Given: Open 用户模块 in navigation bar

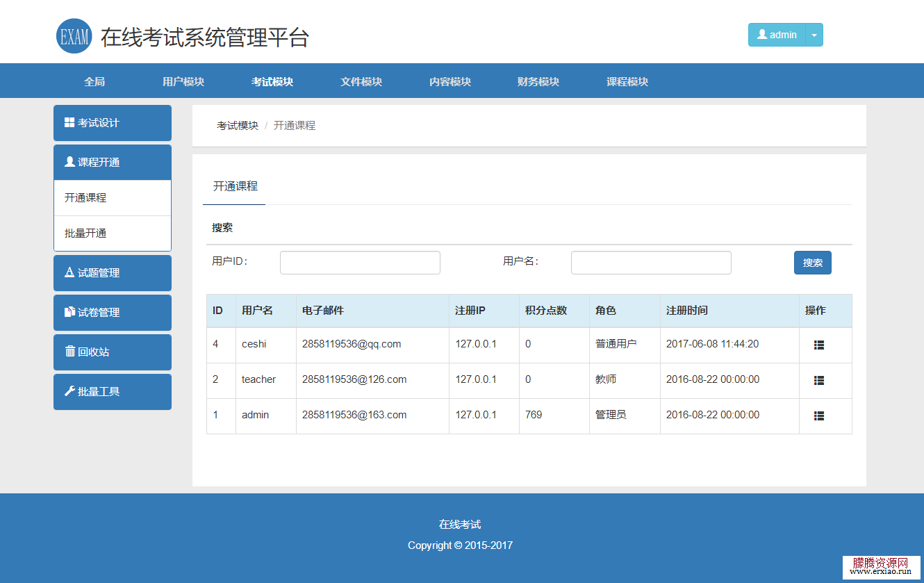Looking at the screenshot, I should (x=183, y=81).
